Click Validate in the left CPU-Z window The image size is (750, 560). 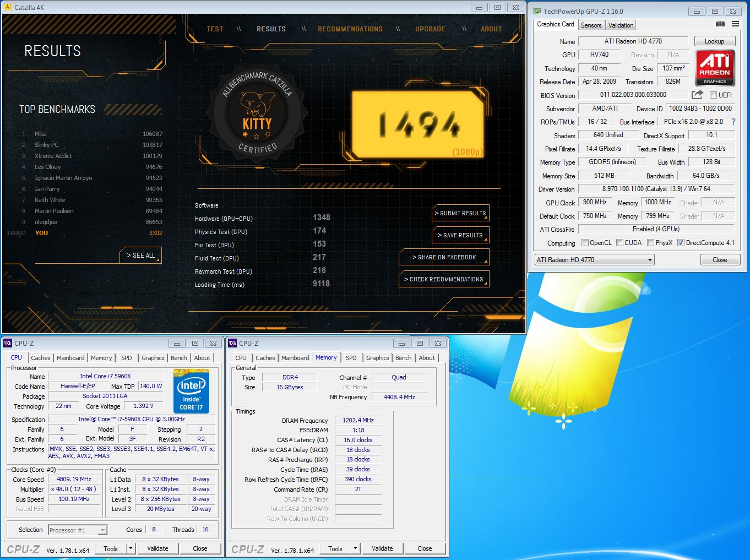[x=157, y=548]
